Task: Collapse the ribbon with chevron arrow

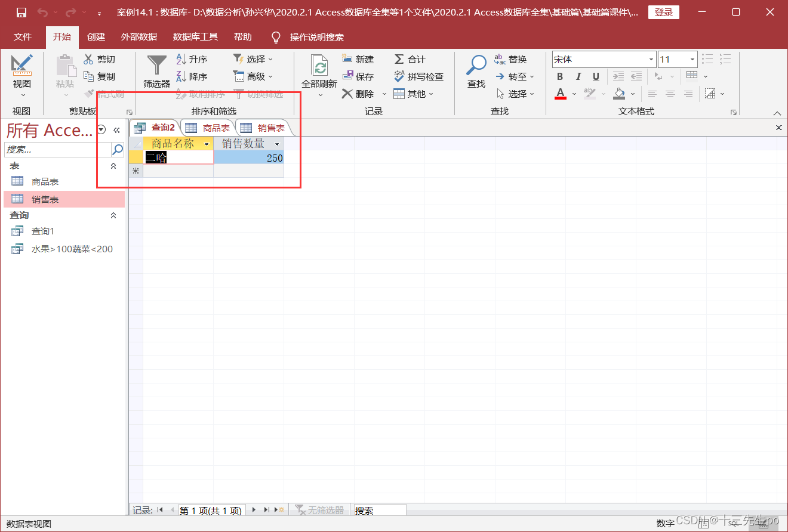Action: pos(777,112)
